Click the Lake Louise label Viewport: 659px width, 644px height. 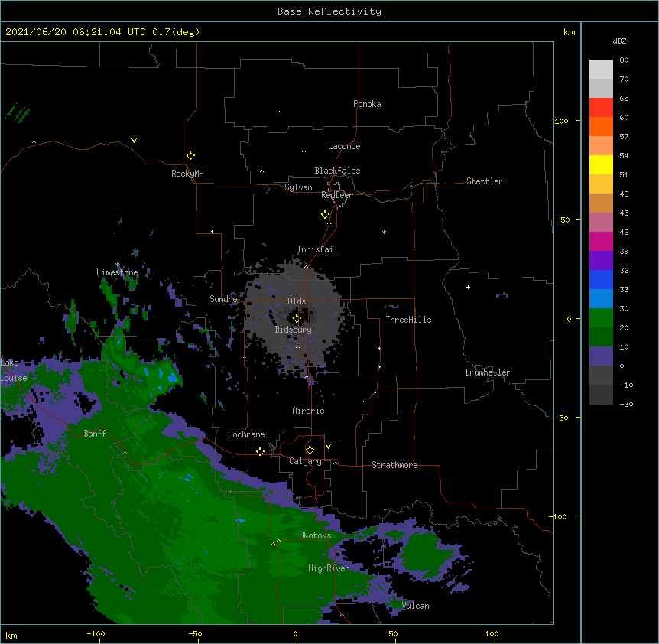14,370
